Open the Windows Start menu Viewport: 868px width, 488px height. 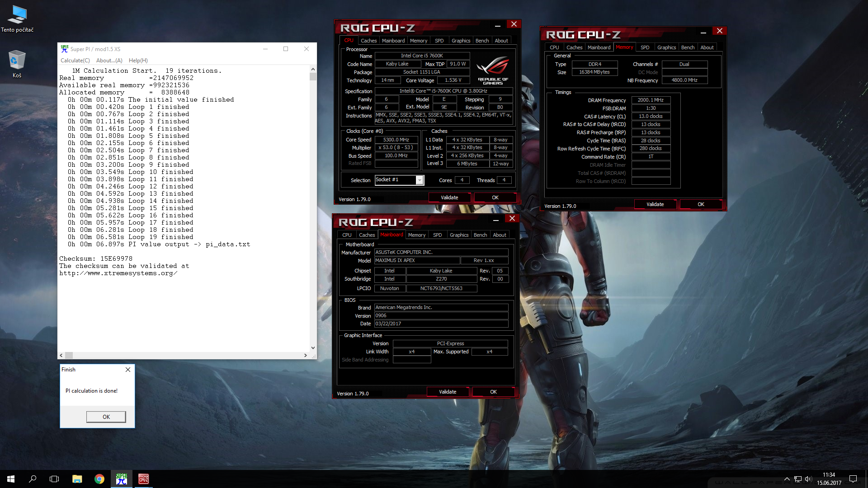click(x=11, y=479)
